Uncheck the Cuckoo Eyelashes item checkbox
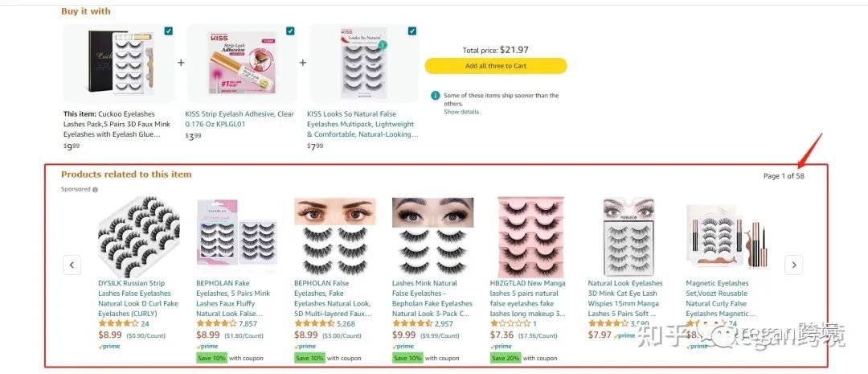Screen dimensions: 868x374 point(168,31)
